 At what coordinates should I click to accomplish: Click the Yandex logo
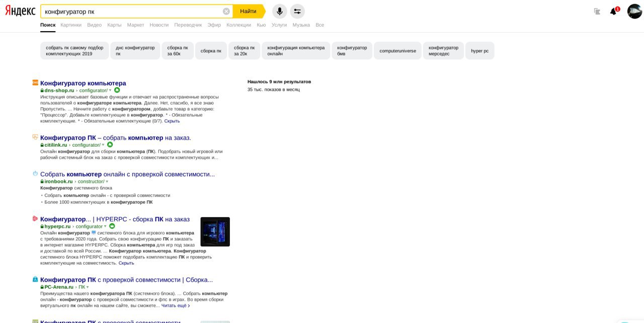coord(20,11)
